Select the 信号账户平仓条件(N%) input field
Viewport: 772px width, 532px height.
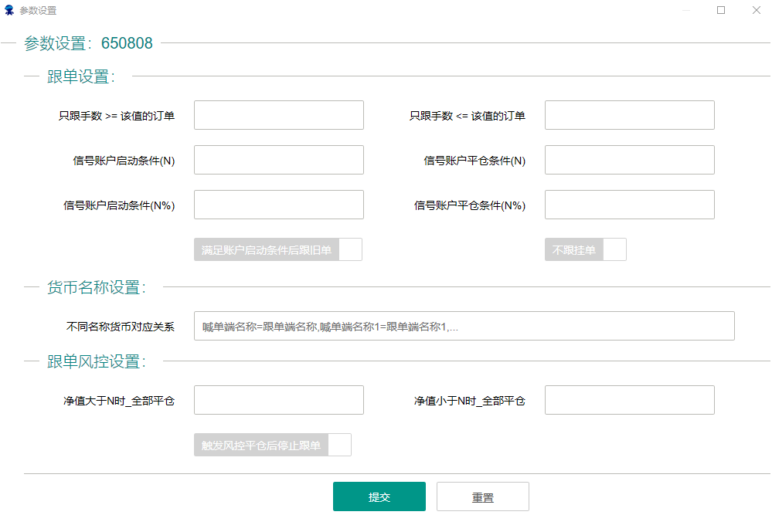[629, 205]
